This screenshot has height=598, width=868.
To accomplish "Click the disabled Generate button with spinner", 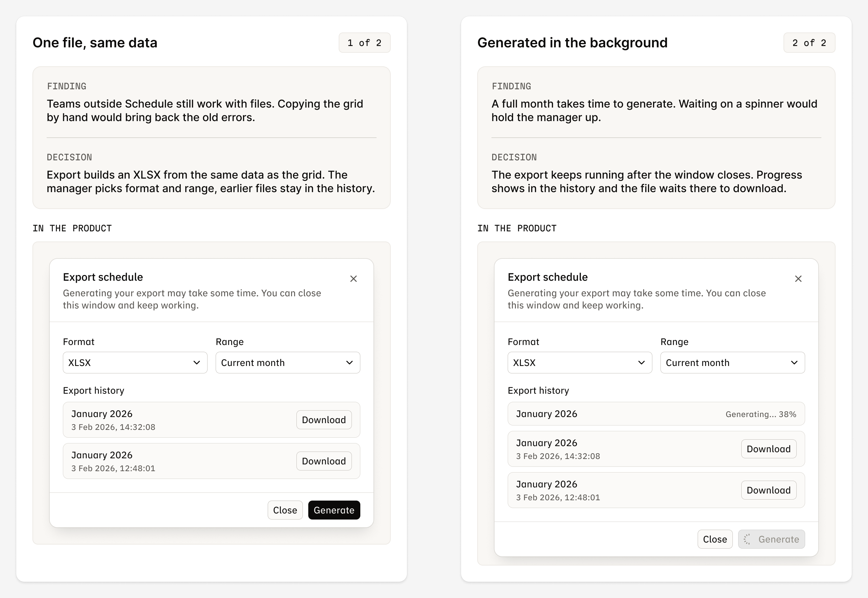I will 771,539.
